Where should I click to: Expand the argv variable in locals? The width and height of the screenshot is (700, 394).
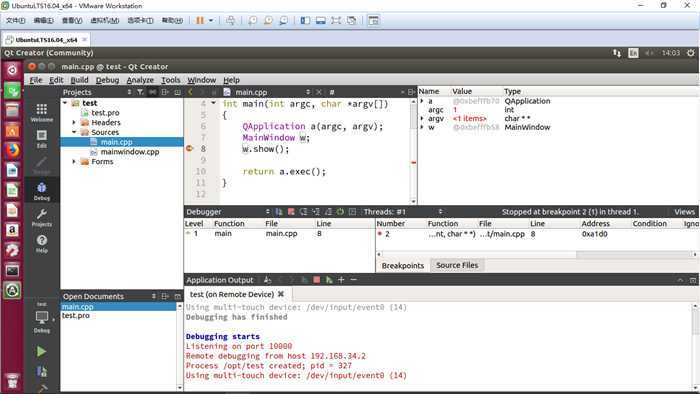[422, 118]
